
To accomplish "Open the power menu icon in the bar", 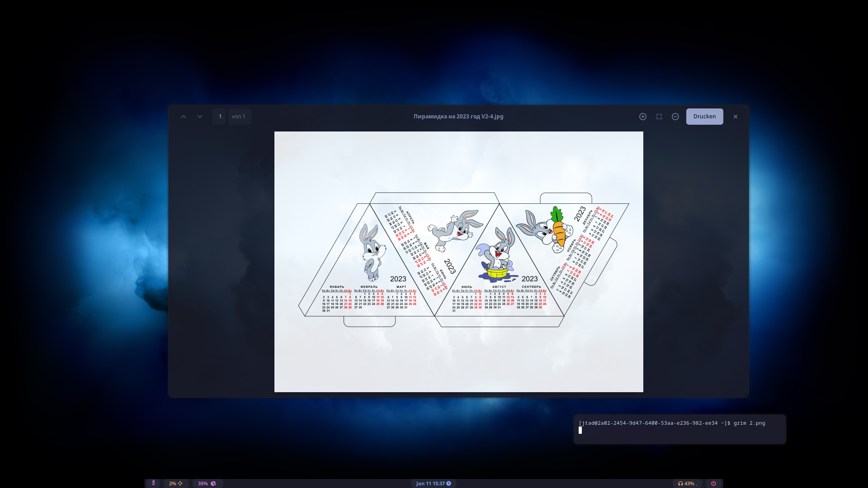I will (713, 483).
